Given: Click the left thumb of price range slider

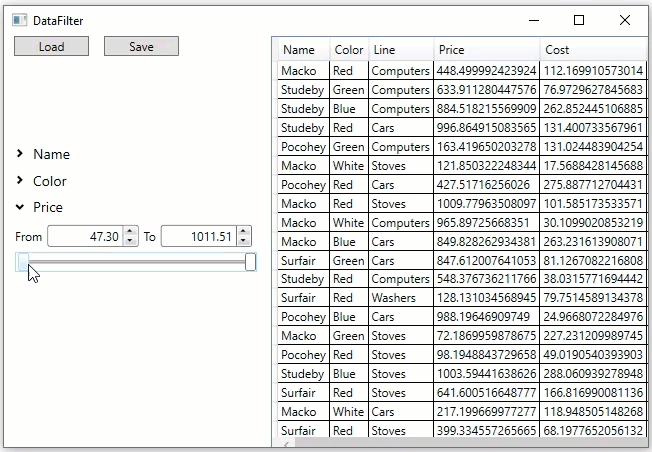Looking at the screenshot, I should click(22, 262).
